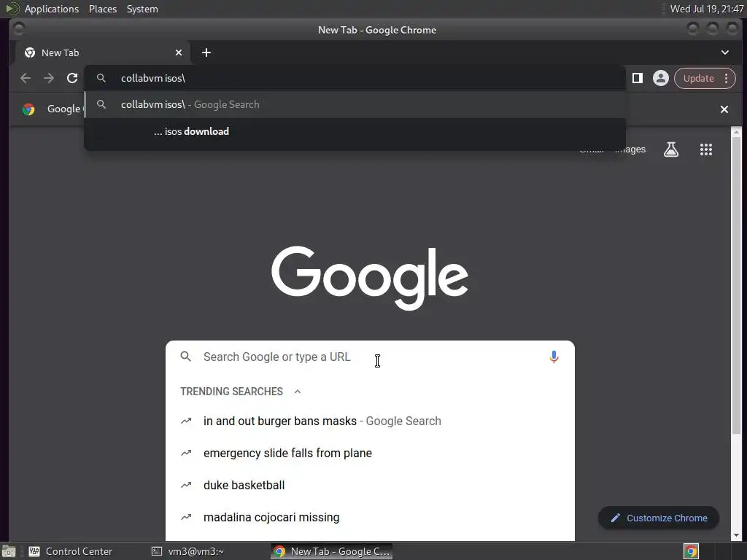The width and height of the screenshot is (747, 560).
Task: Open Search Labs flask icon
Action: click(x=671, y=149)
